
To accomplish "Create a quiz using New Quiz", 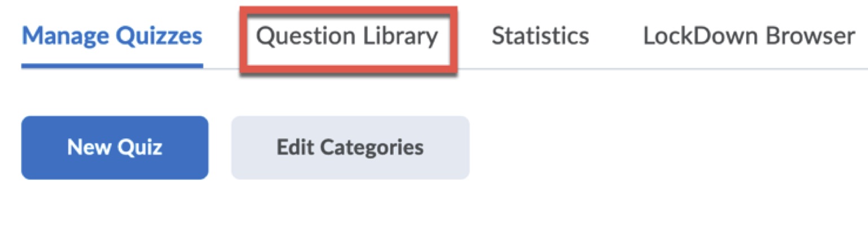I will (x=114, y=148).
